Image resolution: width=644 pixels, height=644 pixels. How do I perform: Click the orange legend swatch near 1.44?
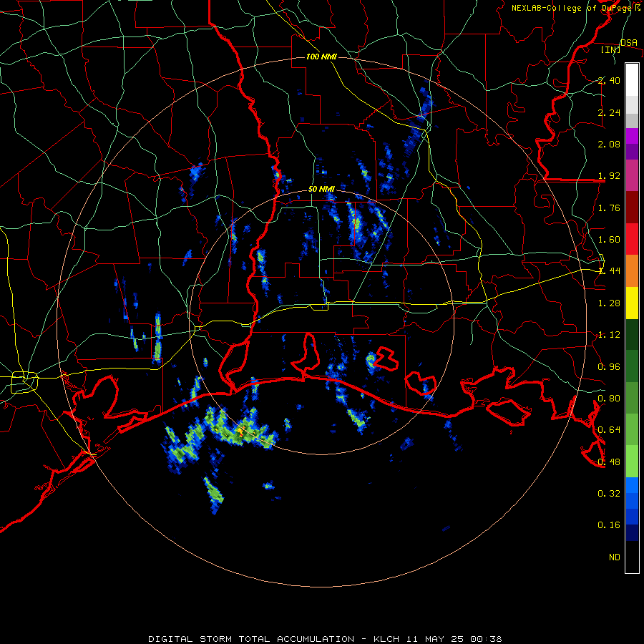coord(632,271)
